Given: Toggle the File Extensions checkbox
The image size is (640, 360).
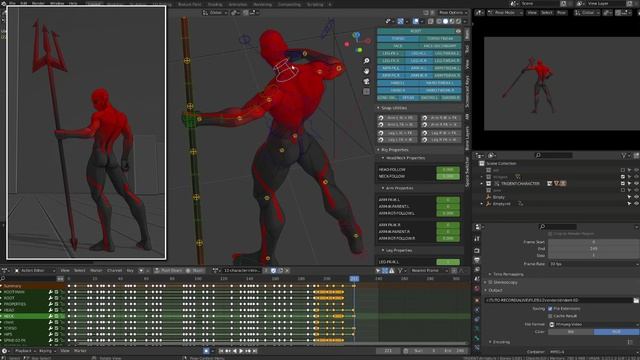Looking at the screenshot, I should click(550, 309).
